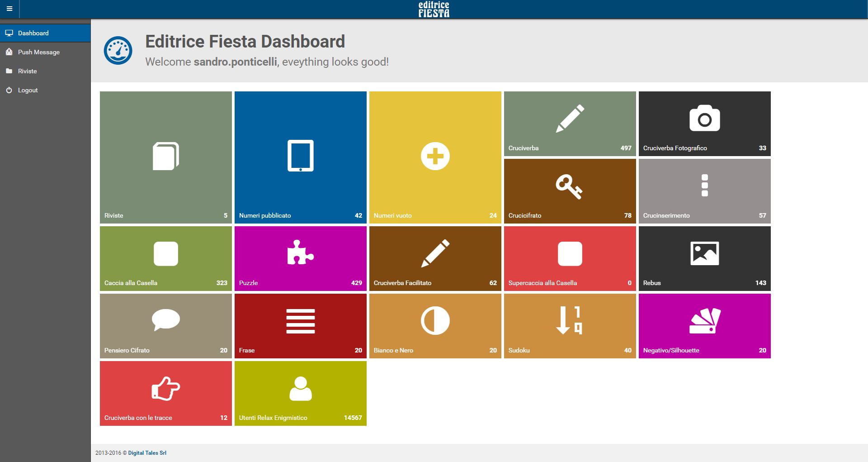Image resolution: width=868 pixels, height=462 pixels.
Task: Click the Cruciverba Fotografico label
Action: [675, 148]
